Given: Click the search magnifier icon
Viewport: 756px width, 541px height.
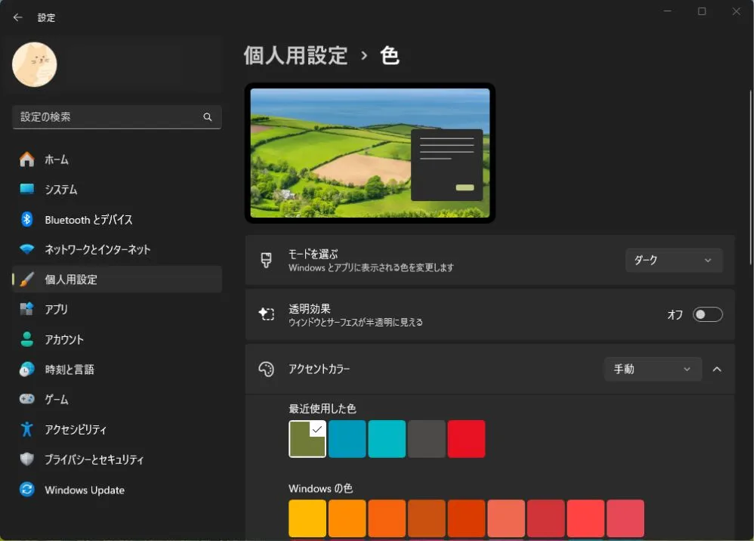Looking at the screenshot, I should point(208,116).
